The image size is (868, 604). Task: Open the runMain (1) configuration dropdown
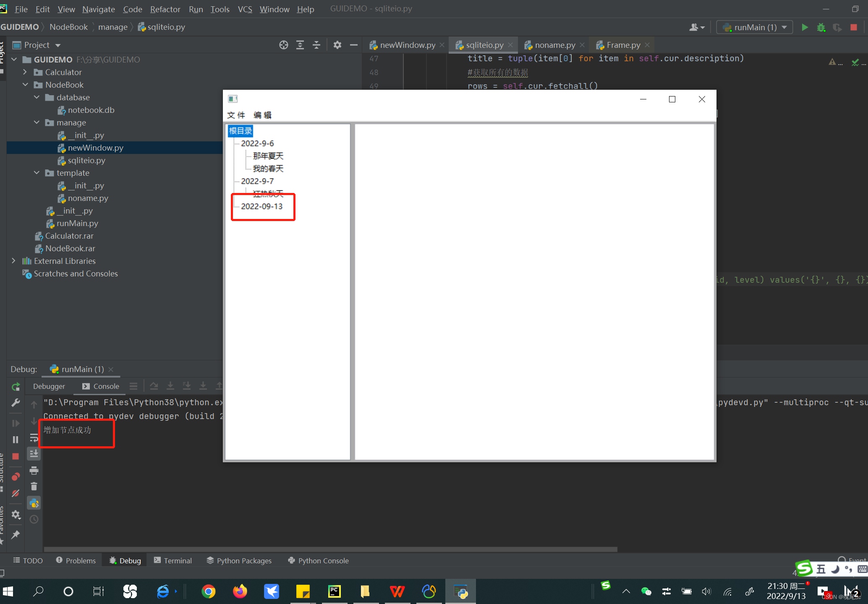click(754, 27)
